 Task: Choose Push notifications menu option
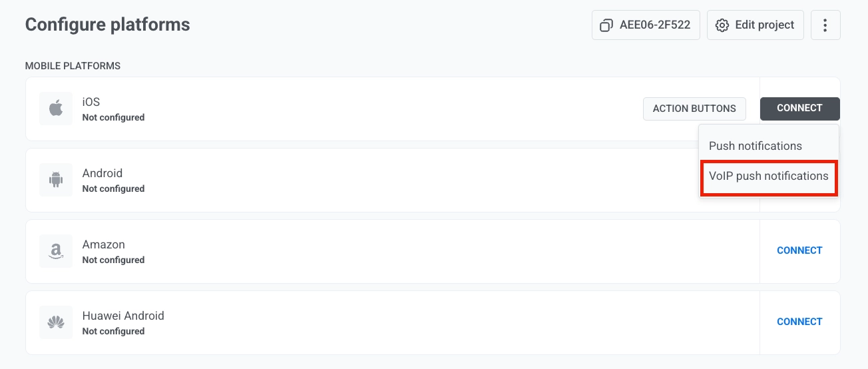(x=755, y=146)
